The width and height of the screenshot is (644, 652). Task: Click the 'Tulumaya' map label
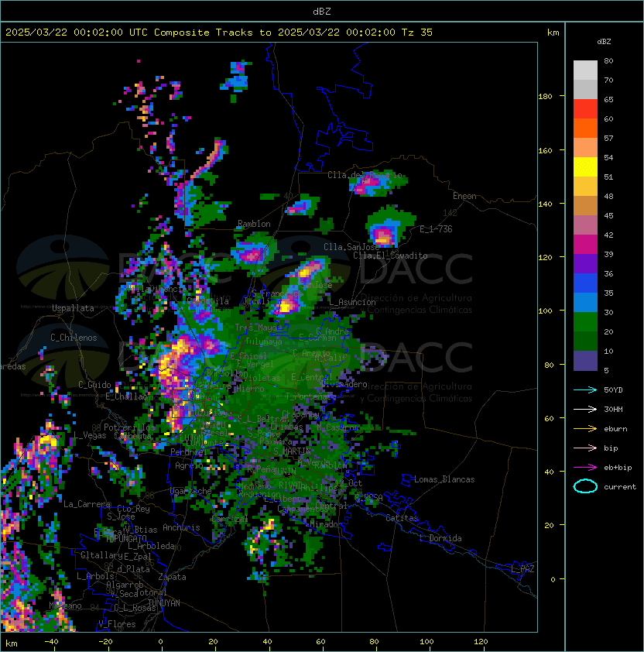(264, 341)
